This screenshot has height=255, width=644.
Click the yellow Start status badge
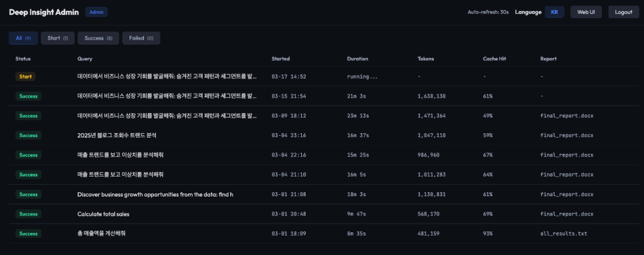click(x=25, y=77)
